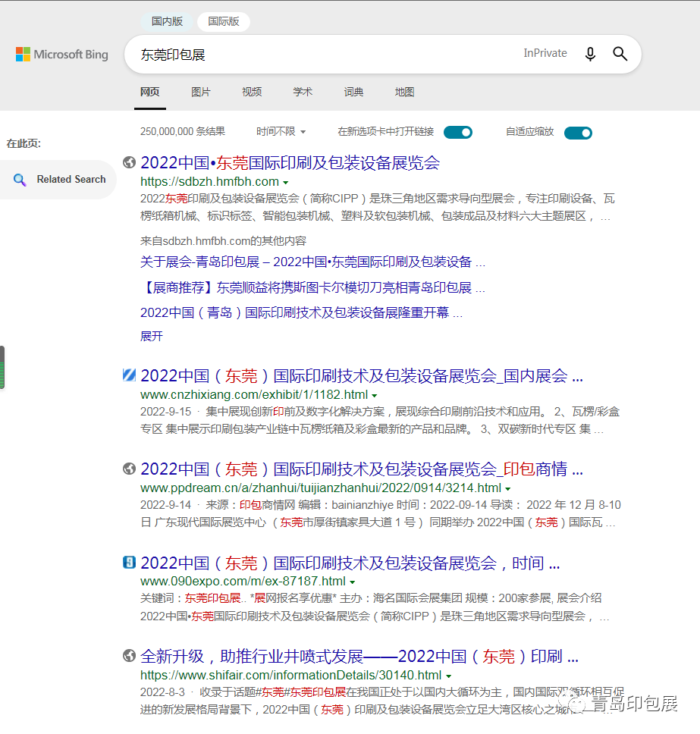This screenshot has height=734, width=700.
Task: Click the blue favicon beside 090expo.com result
Action: pos(129,562)
